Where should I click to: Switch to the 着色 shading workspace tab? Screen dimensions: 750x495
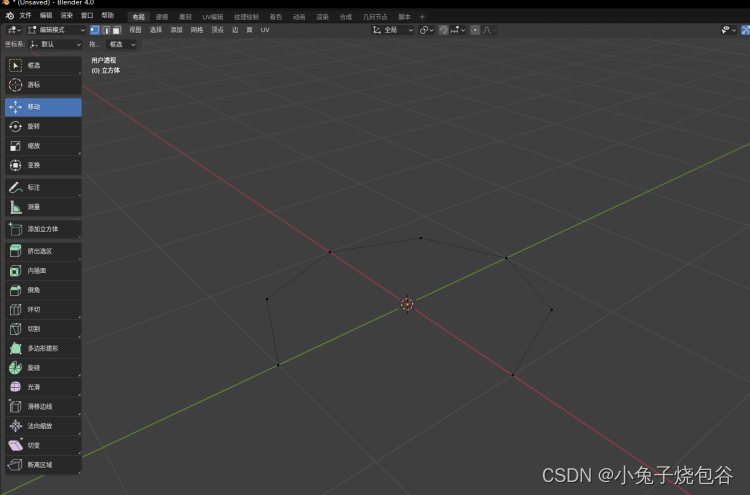click(276, 17)
